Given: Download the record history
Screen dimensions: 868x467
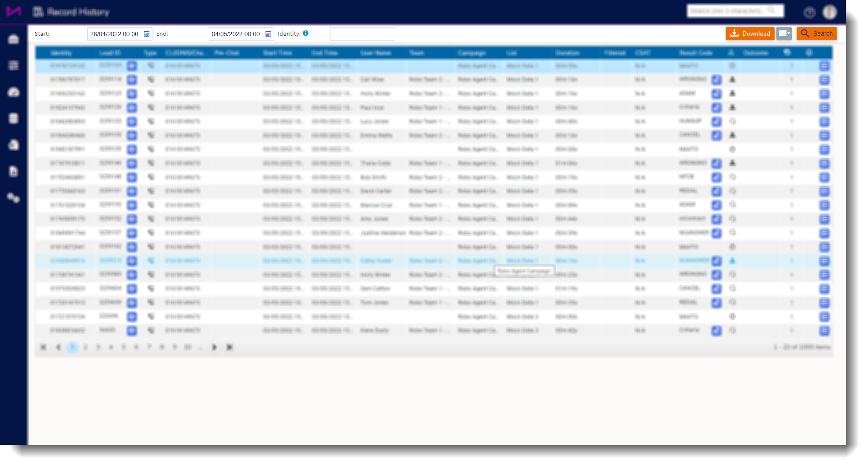Looking at the screenshot, I should tap(750, 34).
